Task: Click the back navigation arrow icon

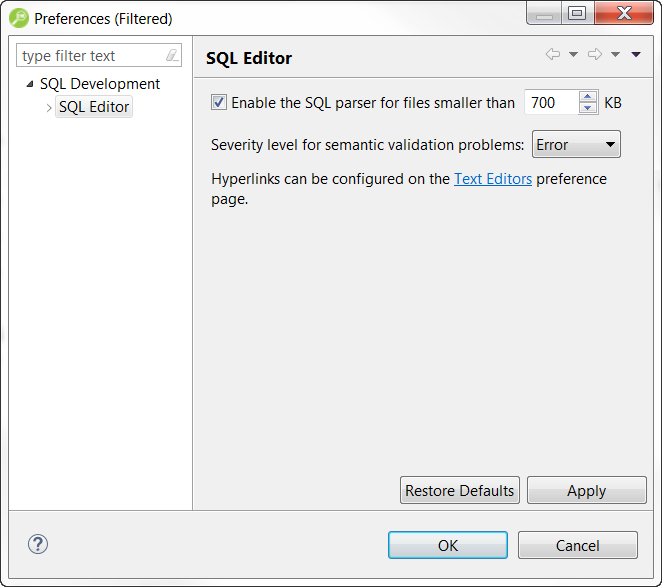Action: (x=553, y=55)
